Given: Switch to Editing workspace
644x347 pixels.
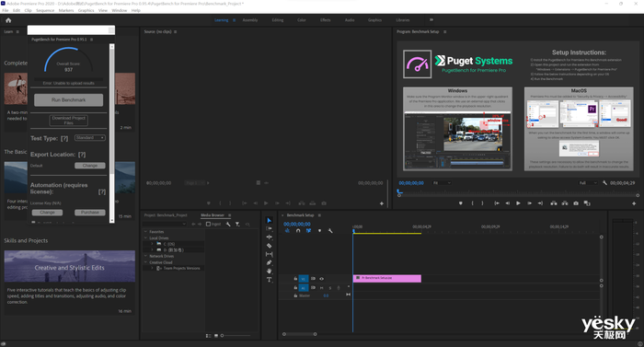Looking at the screenshot, I should point(278,19).
